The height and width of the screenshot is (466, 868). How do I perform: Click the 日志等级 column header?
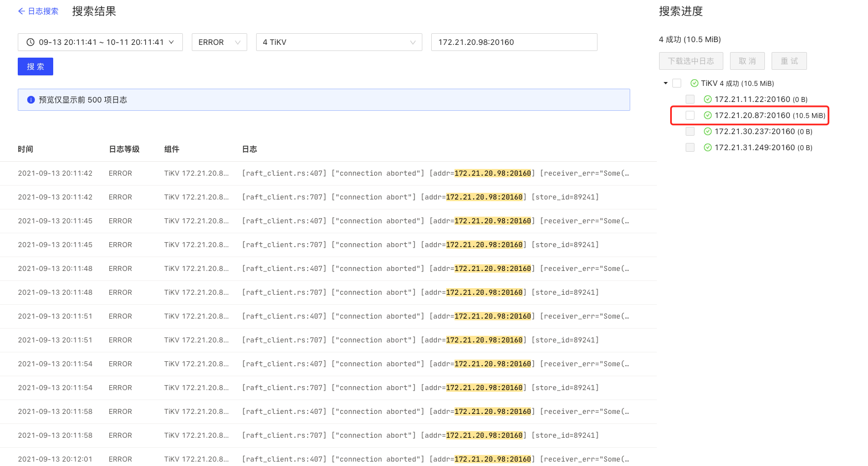click(124, 149)
